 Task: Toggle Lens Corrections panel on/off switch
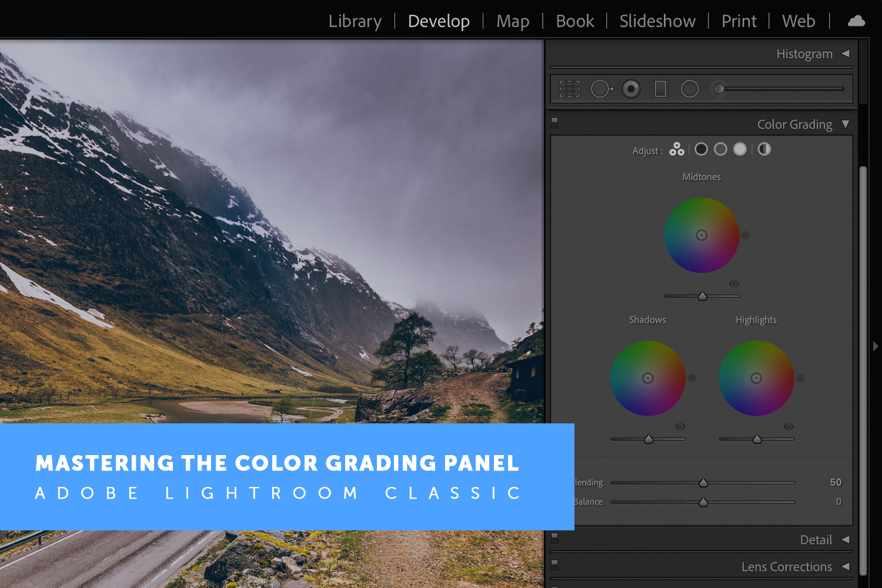[x=554, y=564]
